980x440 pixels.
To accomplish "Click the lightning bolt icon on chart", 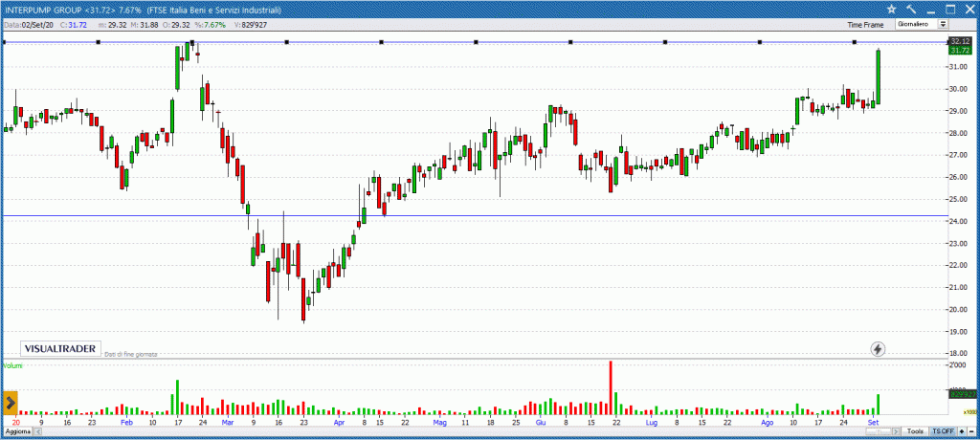I will pyautogui.click(x=879, y=349).
